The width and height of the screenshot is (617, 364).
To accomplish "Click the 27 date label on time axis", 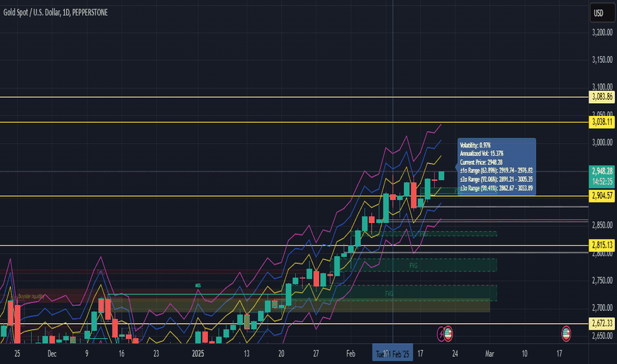I will [316, 354].
